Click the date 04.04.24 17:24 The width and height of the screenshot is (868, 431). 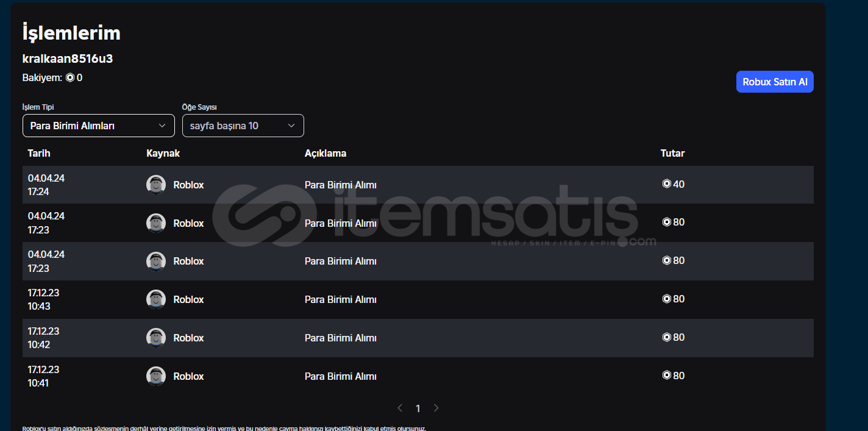(x=46, y=185)
